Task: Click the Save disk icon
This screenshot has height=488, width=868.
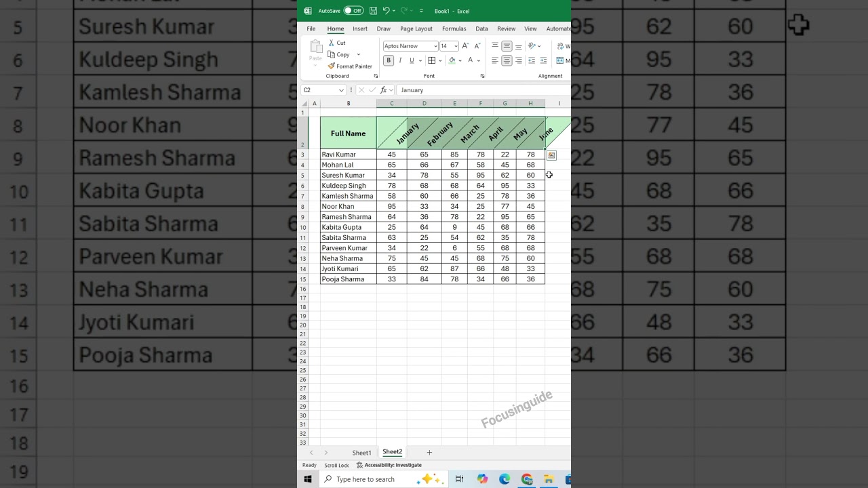Action: 373,11
